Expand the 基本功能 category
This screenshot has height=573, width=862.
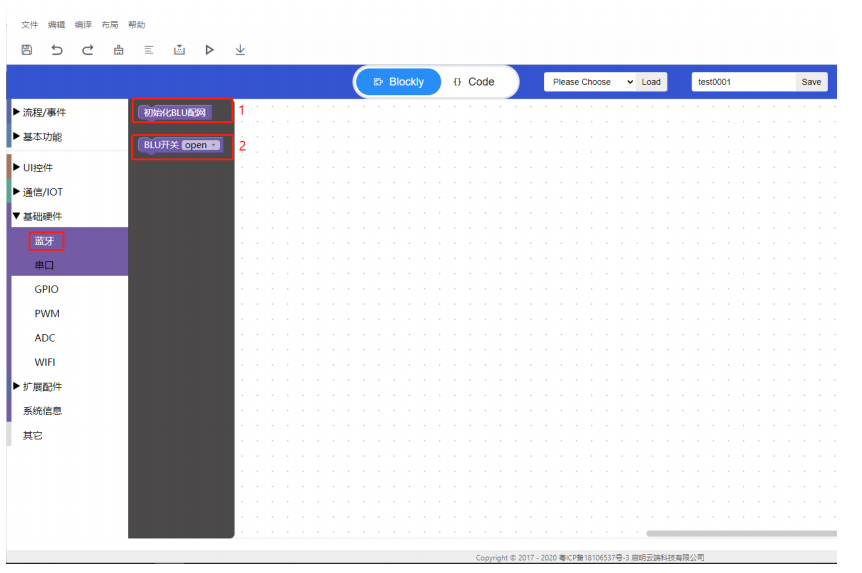pos(69,136)
